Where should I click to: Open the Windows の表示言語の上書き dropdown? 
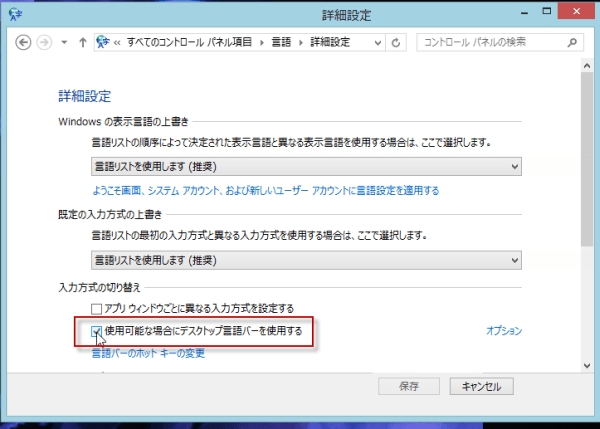[306, 166]
